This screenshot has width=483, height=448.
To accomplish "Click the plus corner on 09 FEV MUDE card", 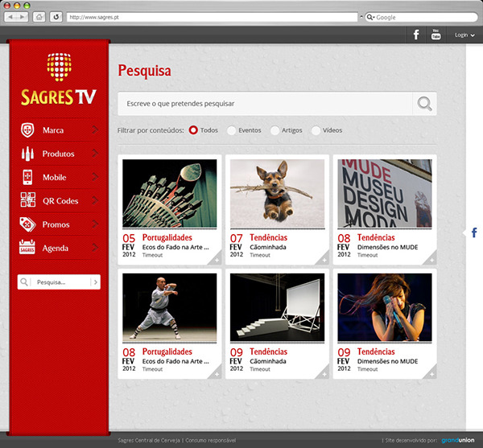I will (x=431, y=374).
